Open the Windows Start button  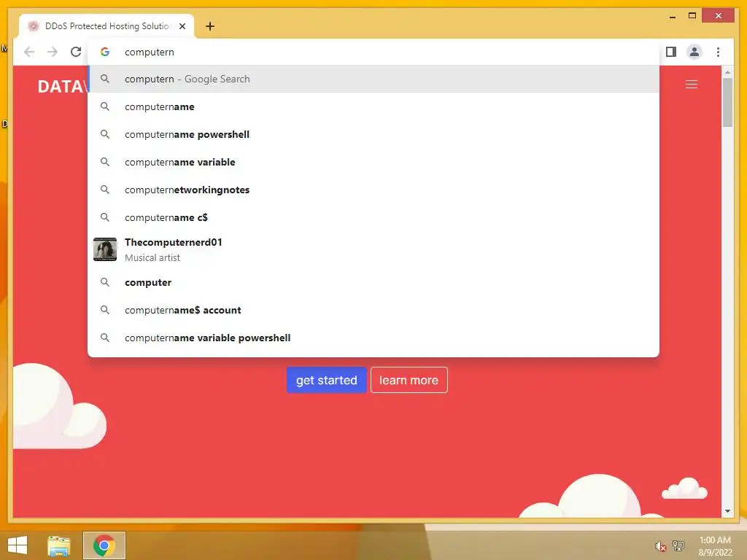18,545
